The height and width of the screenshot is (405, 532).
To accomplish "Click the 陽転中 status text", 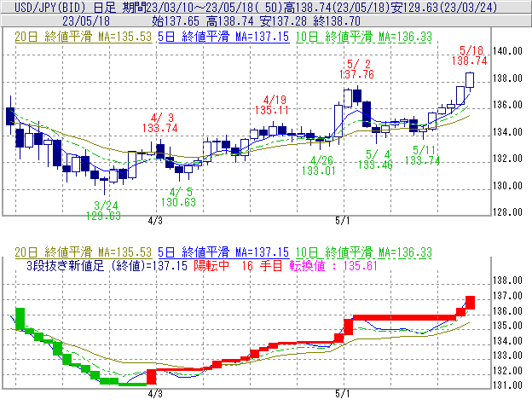I will point(211,265).
